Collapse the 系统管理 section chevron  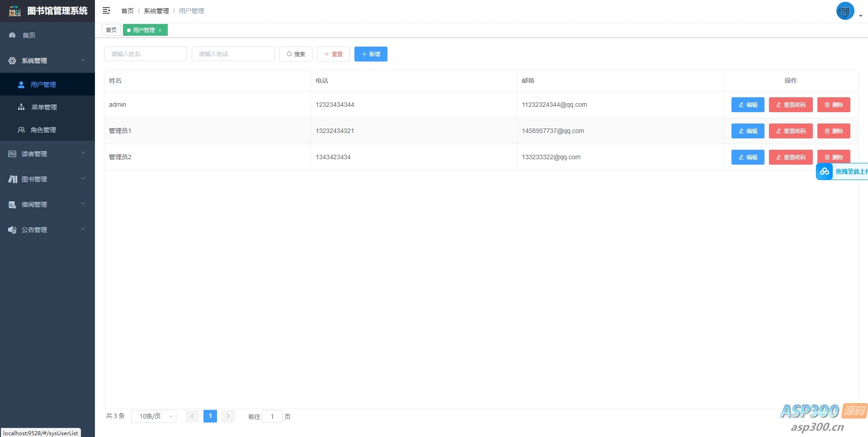(x=83, y=60)
